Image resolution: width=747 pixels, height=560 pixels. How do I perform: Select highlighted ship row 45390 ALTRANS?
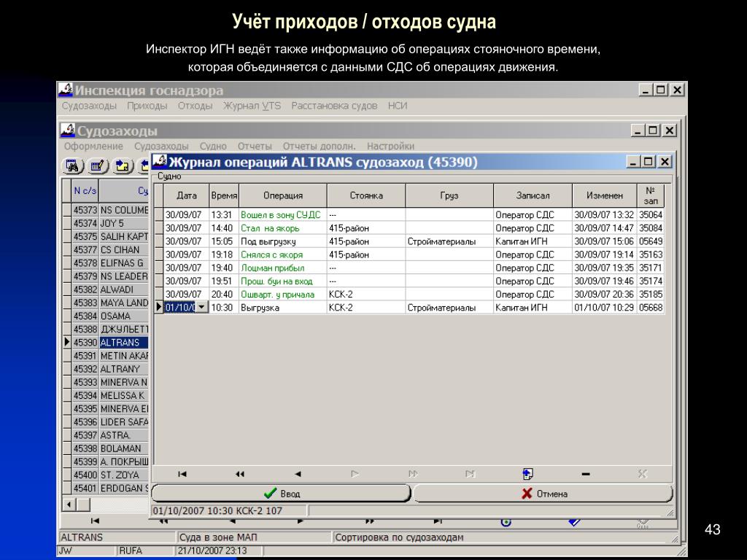[110, 343]
